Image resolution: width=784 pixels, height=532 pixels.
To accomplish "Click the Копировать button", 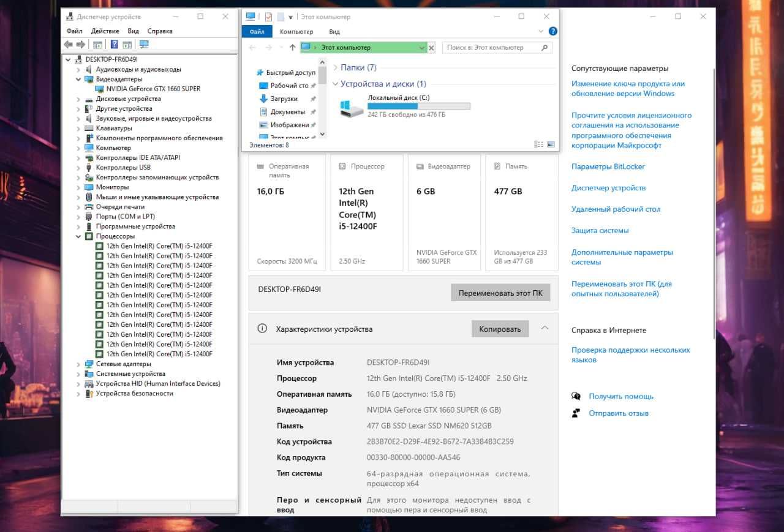I will [x=500, y=329].
